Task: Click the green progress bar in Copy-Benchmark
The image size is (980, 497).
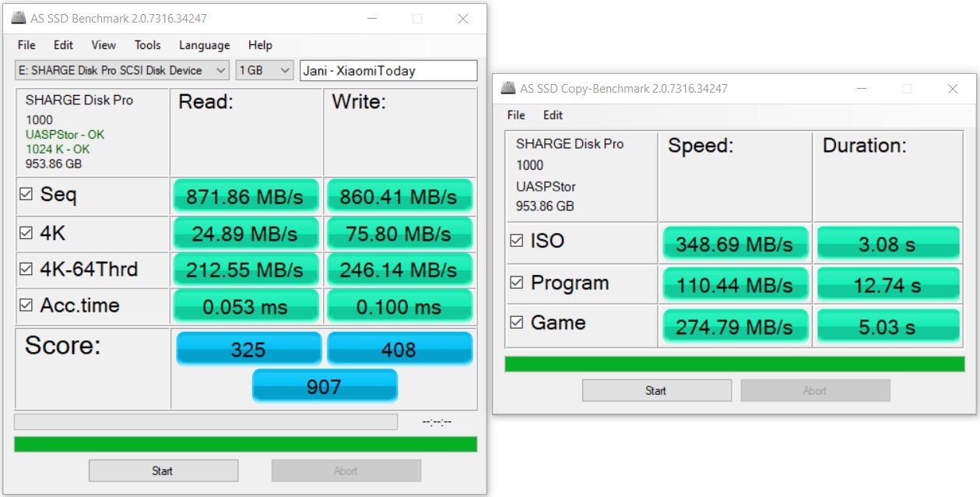Action: click(734, 364)
